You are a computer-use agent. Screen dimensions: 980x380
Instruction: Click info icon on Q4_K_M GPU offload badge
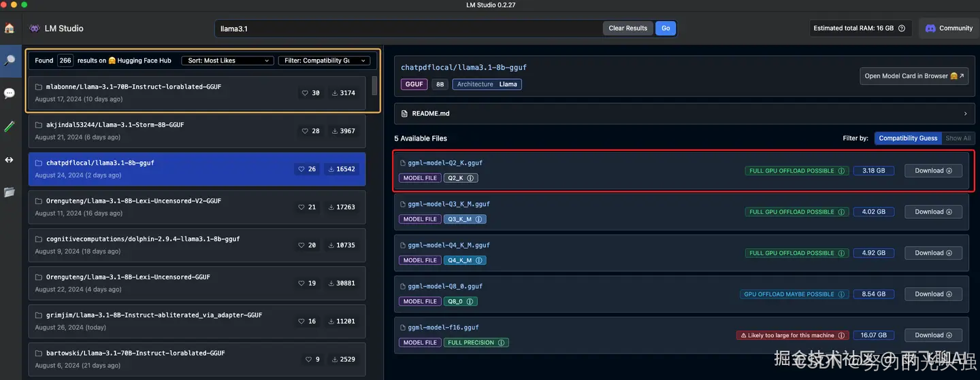[x=842, y=253]
